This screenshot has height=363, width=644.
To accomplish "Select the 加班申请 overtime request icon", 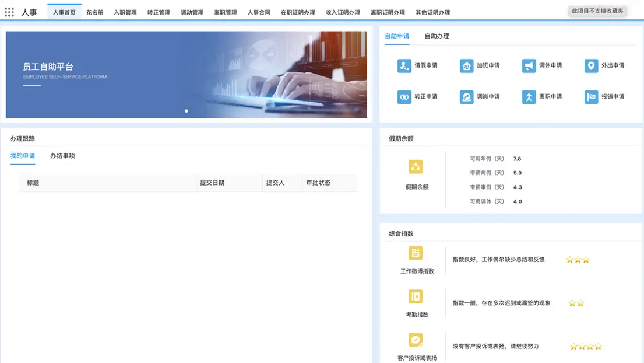I will coord(466,65).
